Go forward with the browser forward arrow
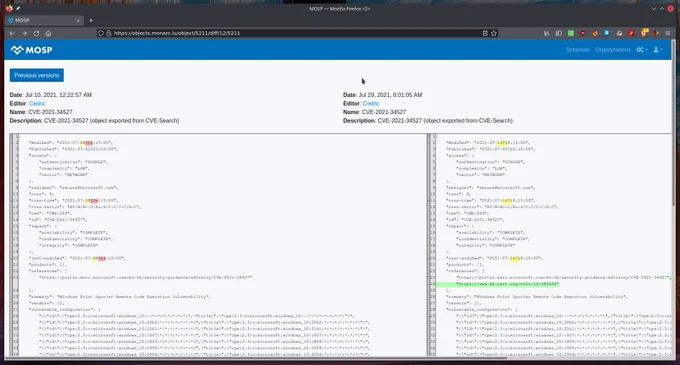Image resolution: width=680 pixels, height=365 pixels. [x=24, y=33]
